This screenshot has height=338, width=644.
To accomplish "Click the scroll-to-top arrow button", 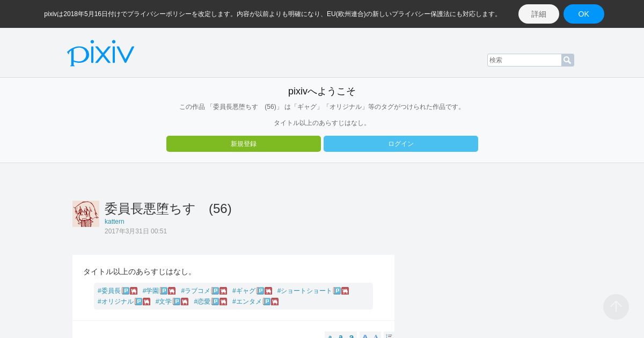I will 616,307.
